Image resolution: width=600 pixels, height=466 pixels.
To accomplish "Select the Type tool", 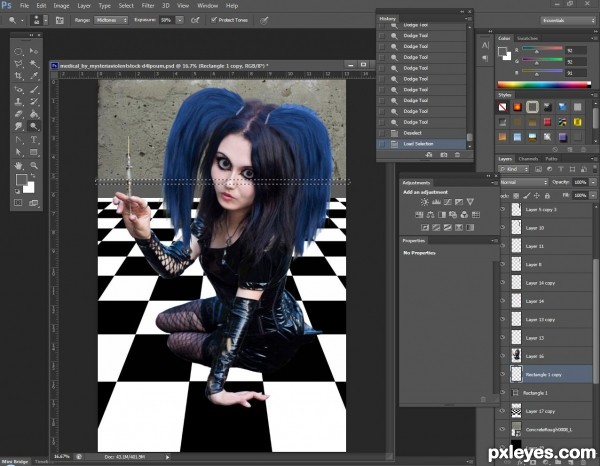I will pos(34,140).
